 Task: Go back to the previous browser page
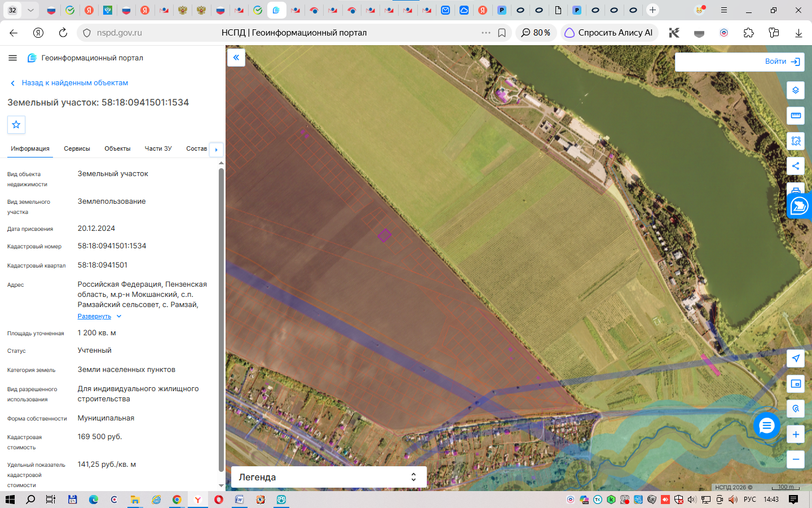click(x=14, y=33)
